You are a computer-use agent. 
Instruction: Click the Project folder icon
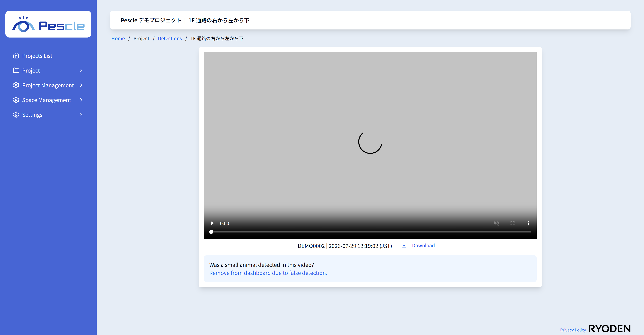click(x=16, y=70)
